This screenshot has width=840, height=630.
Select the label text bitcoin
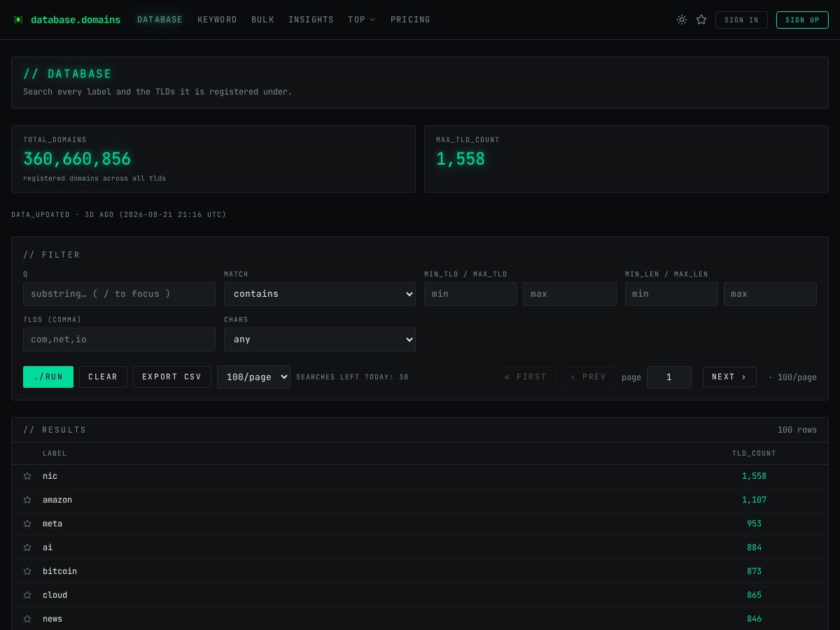tap(59, 571)
